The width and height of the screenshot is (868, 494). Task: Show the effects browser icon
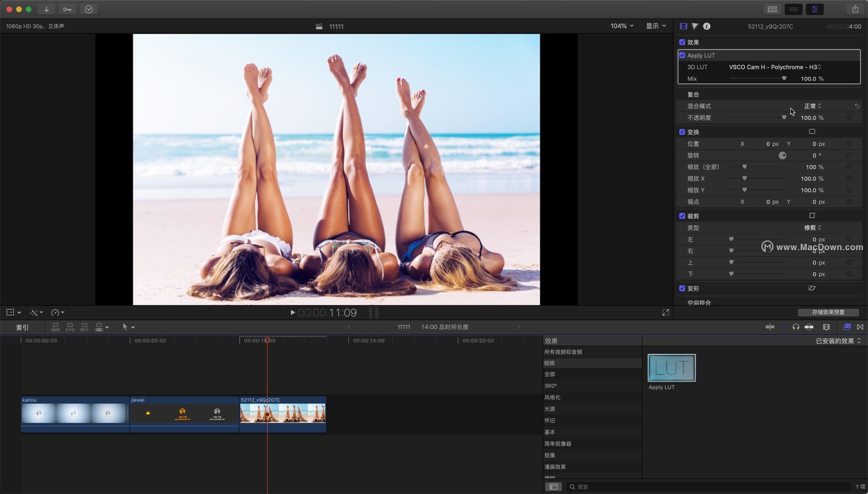tap(846, 327)
